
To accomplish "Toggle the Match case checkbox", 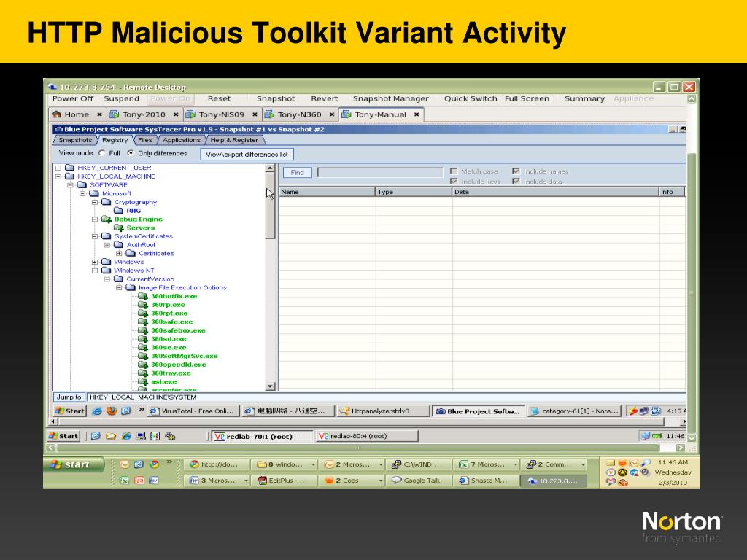I will click(454, 171).
